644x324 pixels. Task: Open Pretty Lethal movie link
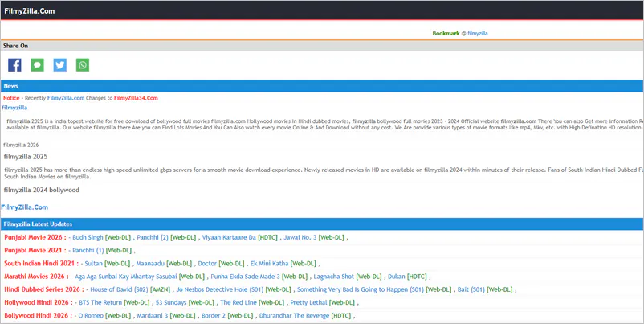pyautogui.click(x=309, y=303)
